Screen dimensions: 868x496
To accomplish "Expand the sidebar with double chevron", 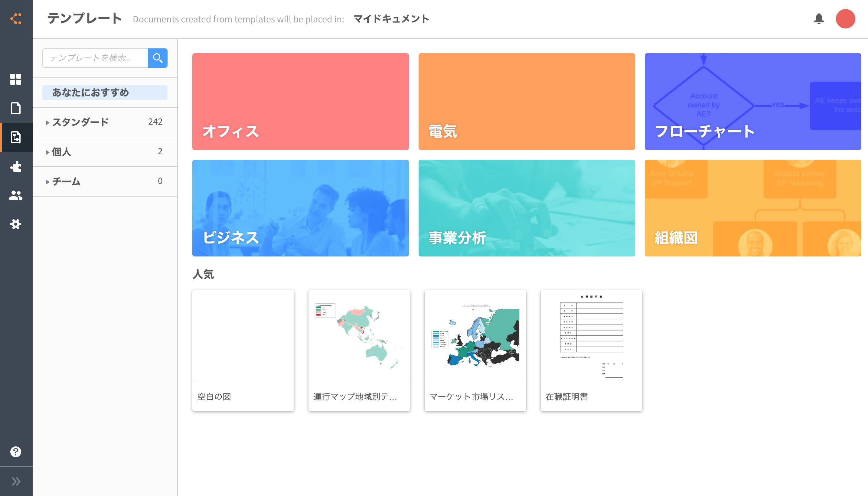I will coord(16,481).
